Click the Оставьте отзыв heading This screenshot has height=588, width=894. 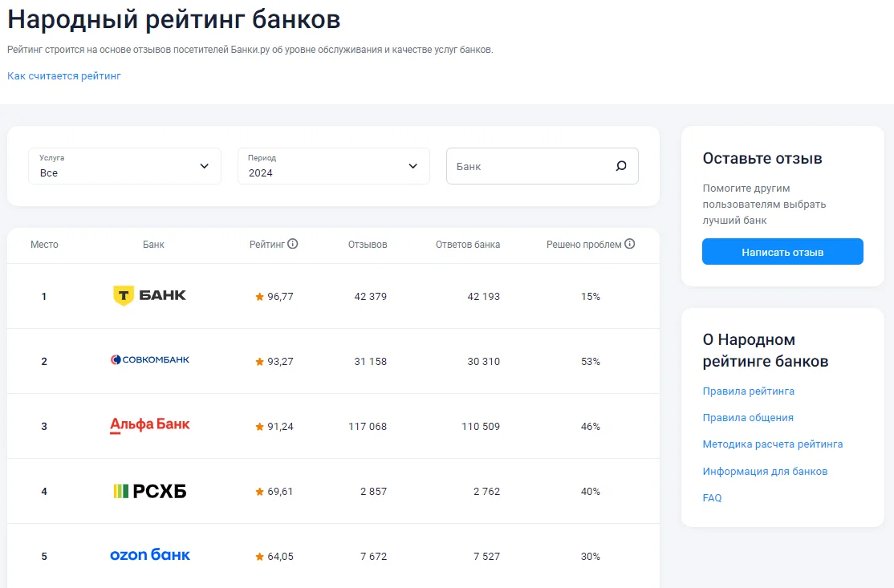tap(762, 158)
